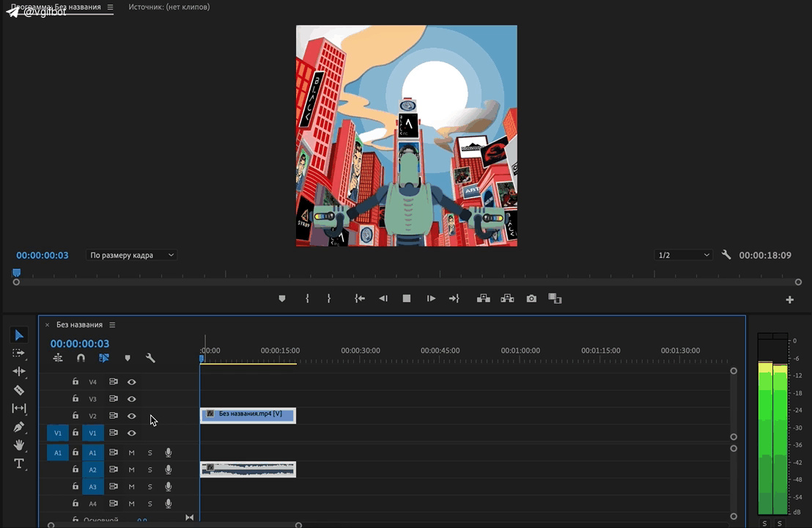
Task: Lock the V2 track
Action: coord(75,416)
